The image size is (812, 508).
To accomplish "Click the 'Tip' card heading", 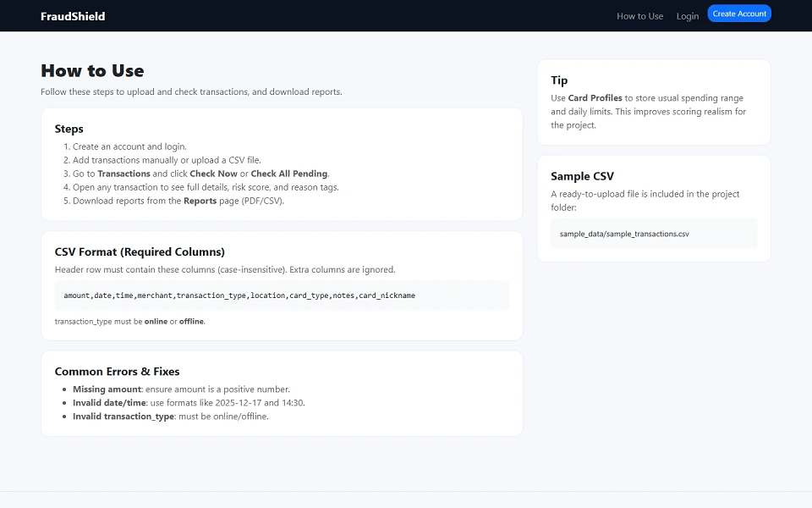I will coord(559,80).
